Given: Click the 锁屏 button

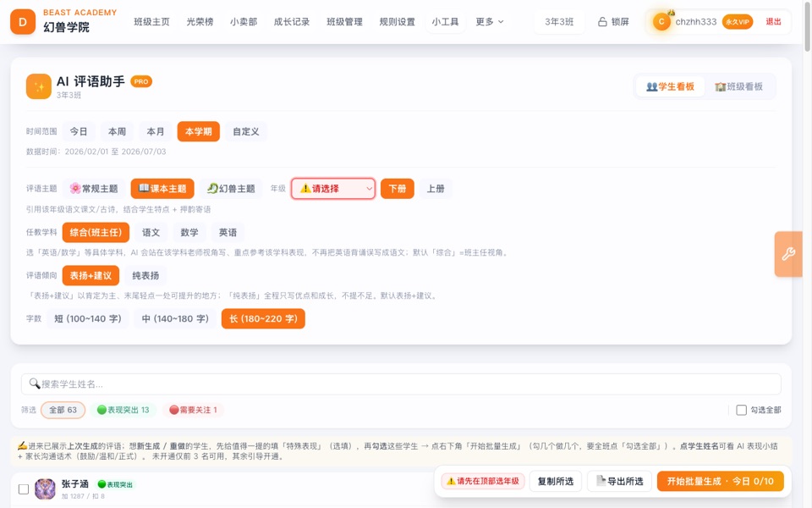Looking at the screenshot, I should click(x=614, y=22).
